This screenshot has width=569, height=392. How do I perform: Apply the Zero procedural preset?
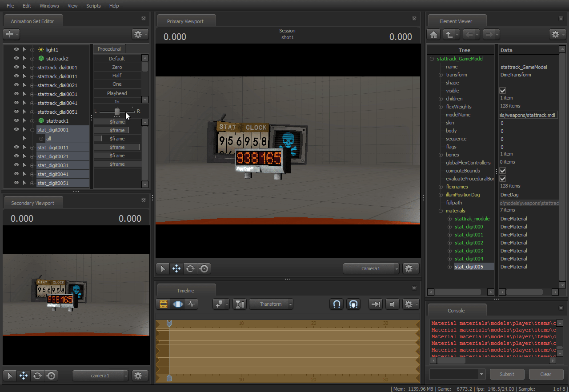tap(117, 67)
